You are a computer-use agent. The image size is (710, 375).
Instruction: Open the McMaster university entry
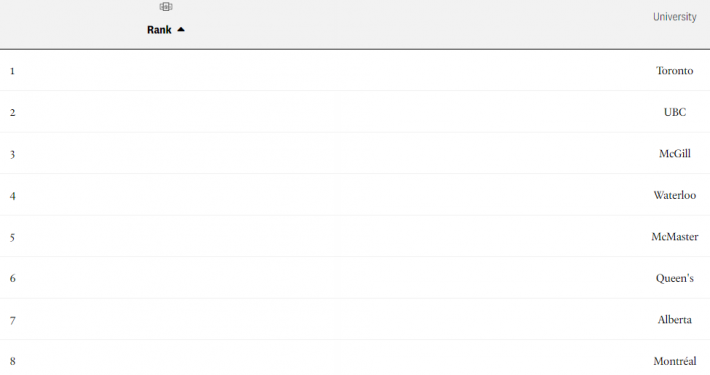click(x=674, y=237)
